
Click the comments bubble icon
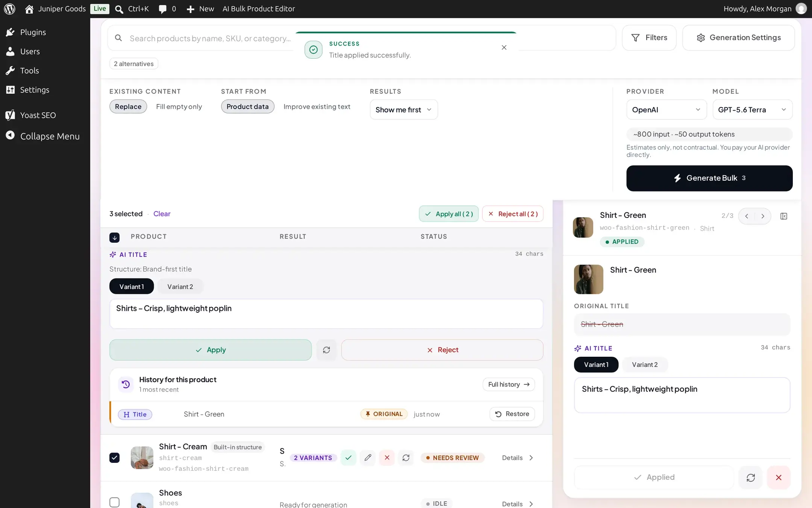162,9
